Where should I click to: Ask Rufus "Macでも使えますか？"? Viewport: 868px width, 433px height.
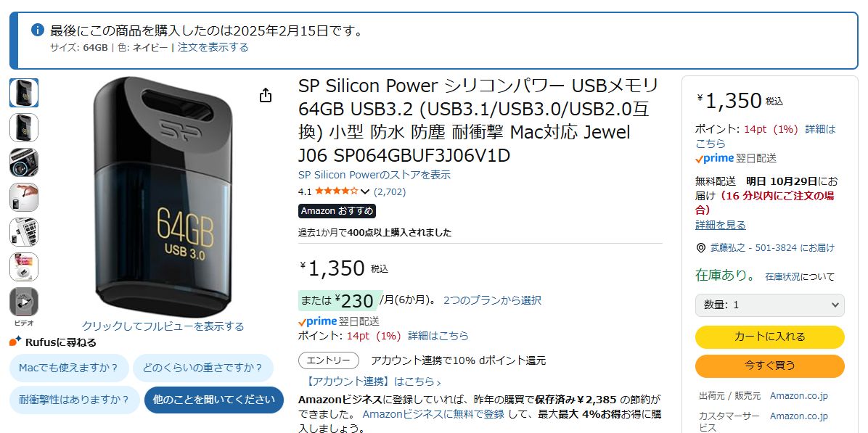pos(70,368)
